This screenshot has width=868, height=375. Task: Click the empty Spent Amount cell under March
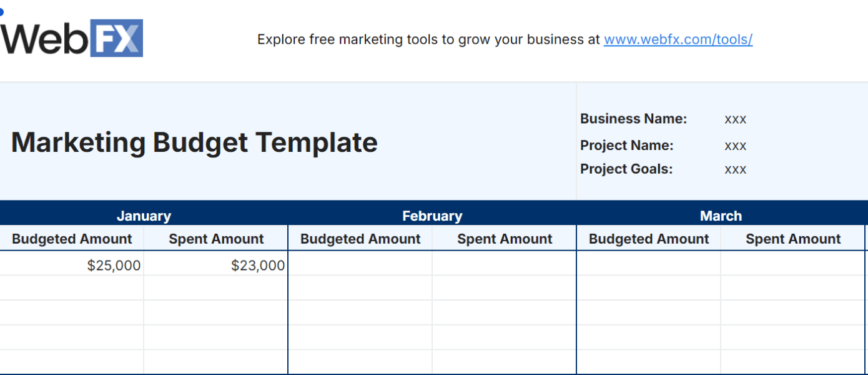point(792,264)
